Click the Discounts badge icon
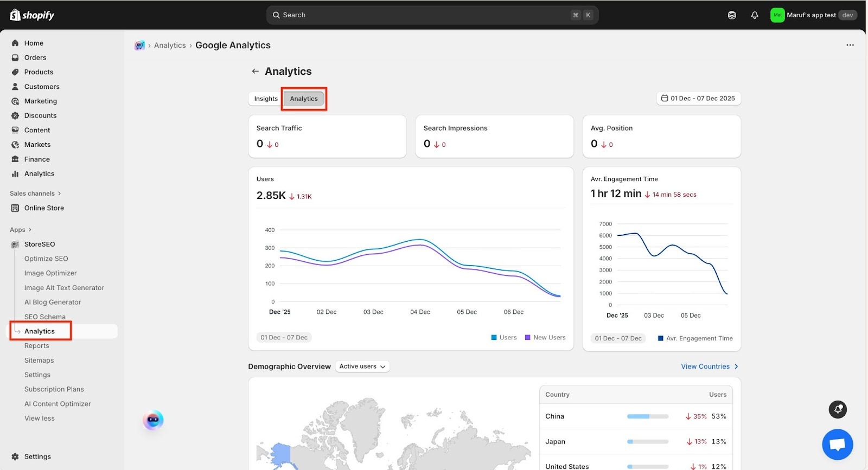This screenshot has height=470, width=868. pos(15,115)
